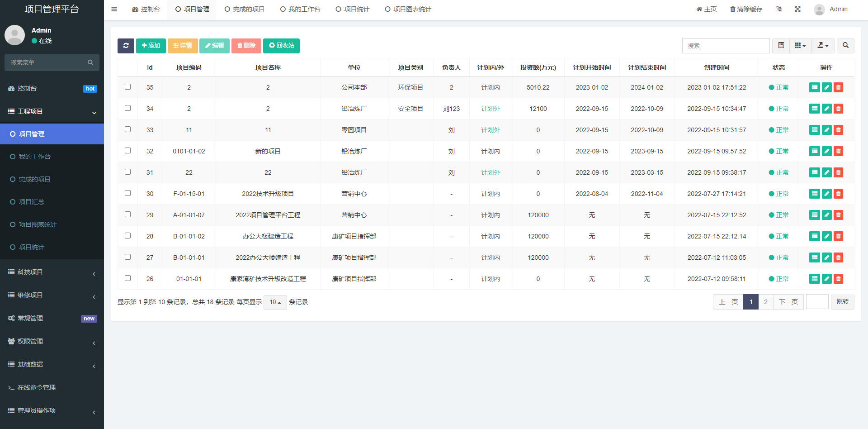
Task: Click the search magnifier button beside export
Action: [845, 46]
